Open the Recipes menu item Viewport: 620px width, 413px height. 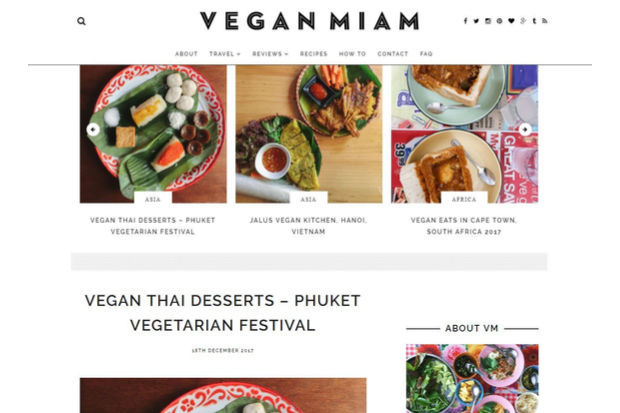point(314,54)
